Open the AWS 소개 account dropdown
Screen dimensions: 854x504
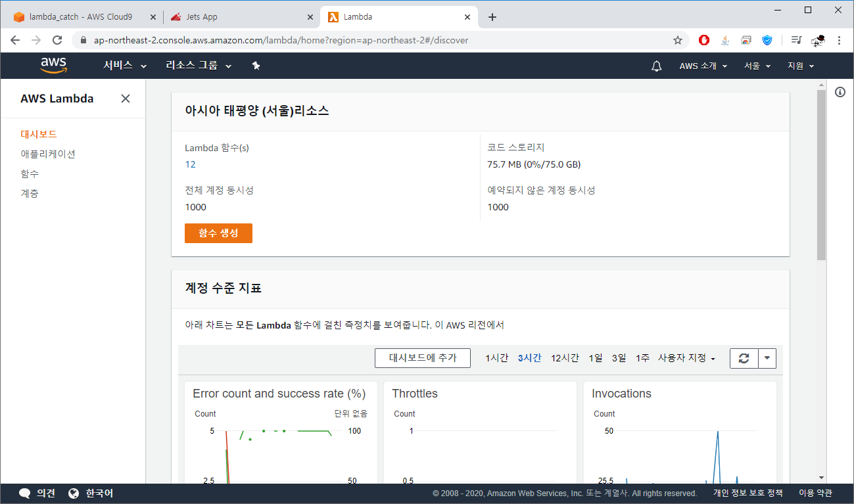pos(703,66)
